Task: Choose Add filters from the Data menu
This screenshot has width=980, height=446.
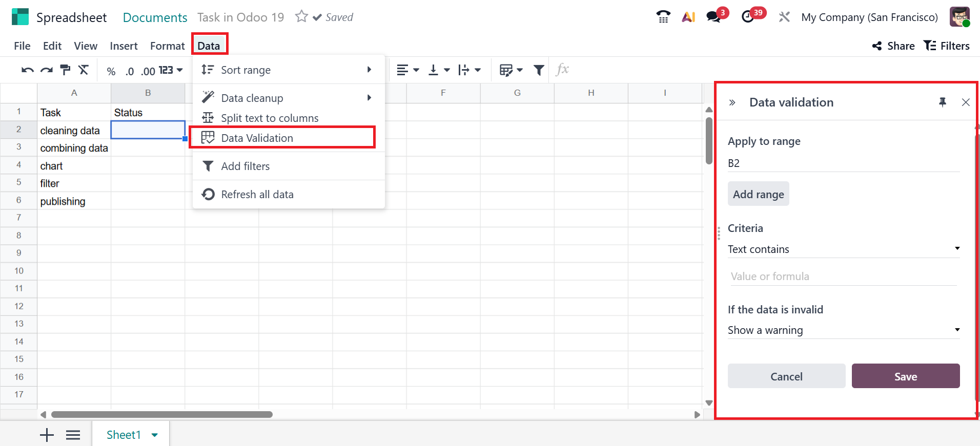Action: point(289,166)
